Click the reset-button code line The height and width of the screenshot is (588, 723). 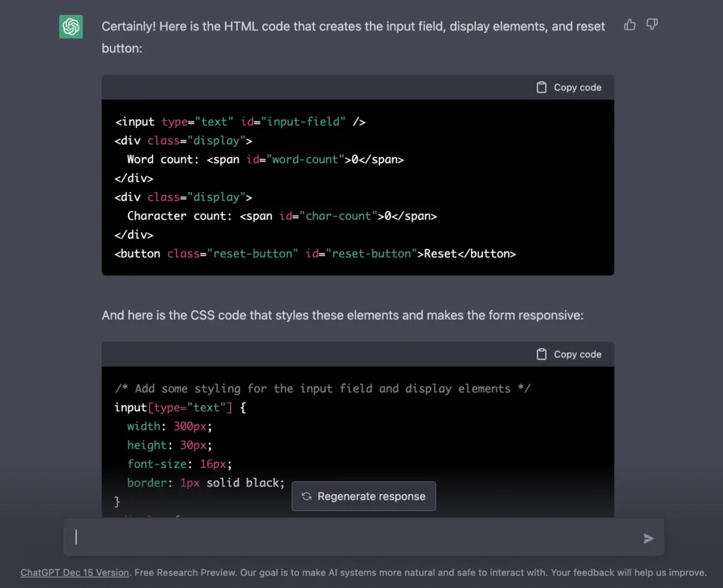click(x=315, y=253)
